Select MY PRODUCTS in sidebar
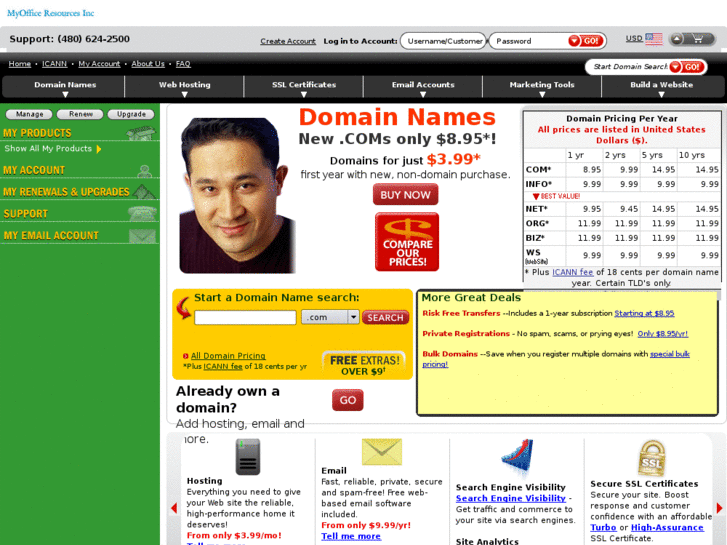 tap(37, 133)
